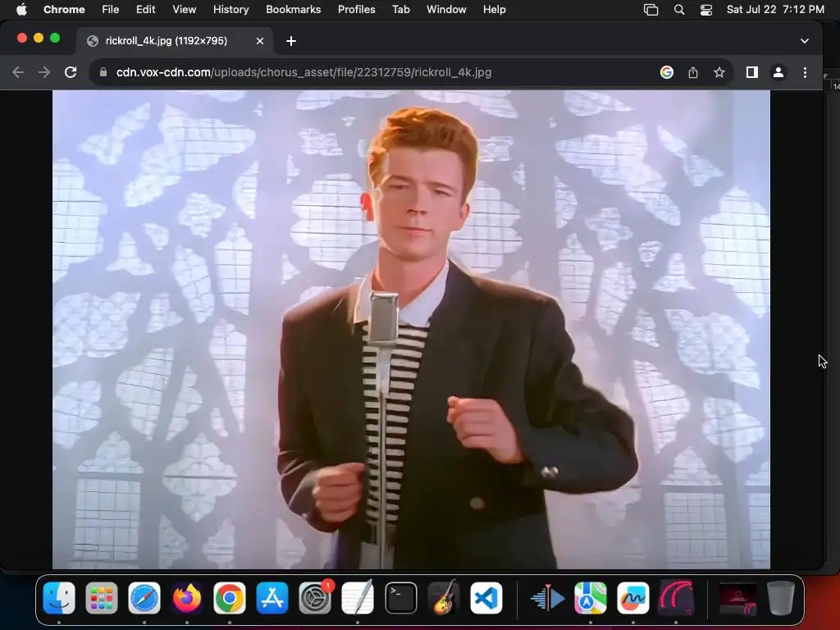The image size is (840, 630).
Task: Bookmark this page with the star
Action: [719, 72]
